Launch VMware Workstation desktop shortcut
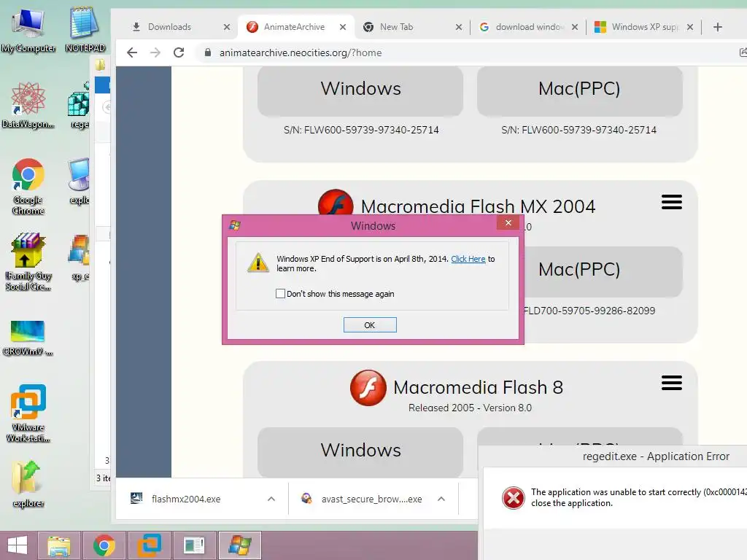The height and width of the screenshot is (560, 747). coord(28,413)
